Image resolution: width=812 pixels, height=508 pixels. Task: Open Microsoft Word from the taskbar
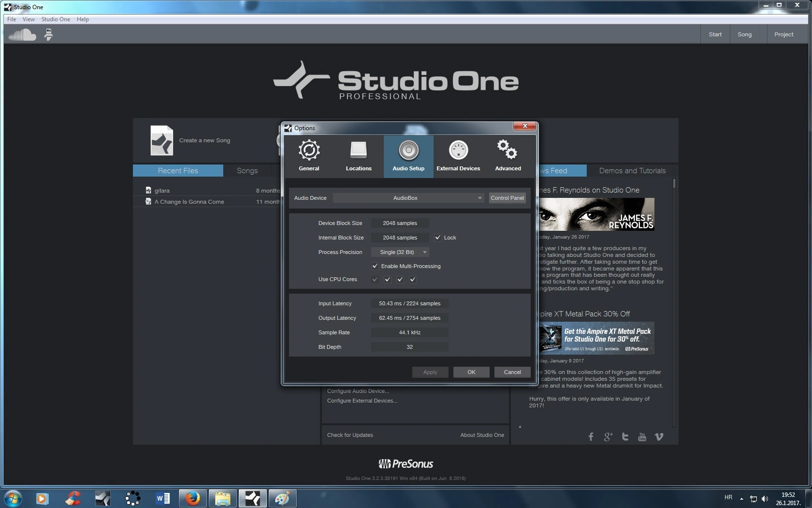pyautogui.click(x=163, y=498)
